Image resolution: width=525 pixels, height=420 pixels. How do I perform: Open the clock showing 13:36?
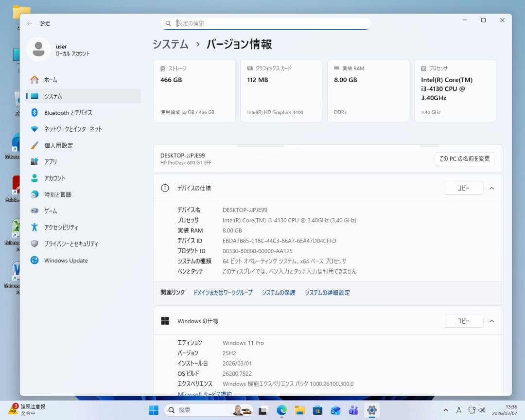click(x=504, y=410)
